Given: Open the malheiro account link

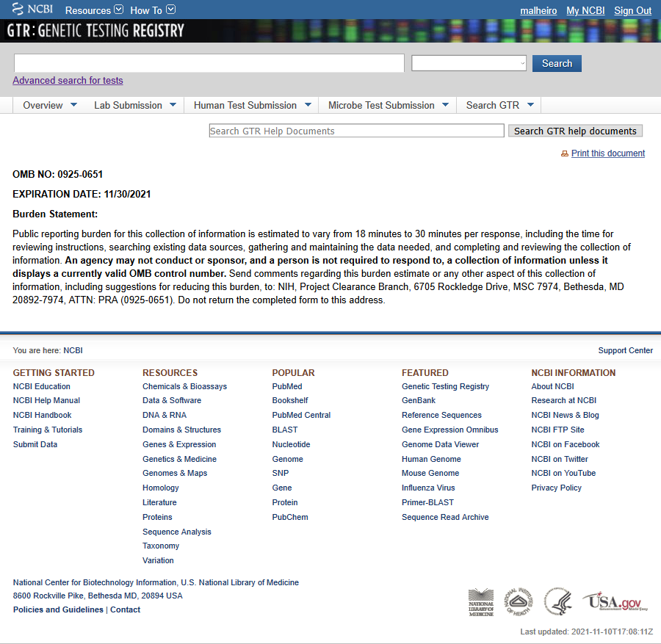Looking at the screenshot, I should [538, 10].
